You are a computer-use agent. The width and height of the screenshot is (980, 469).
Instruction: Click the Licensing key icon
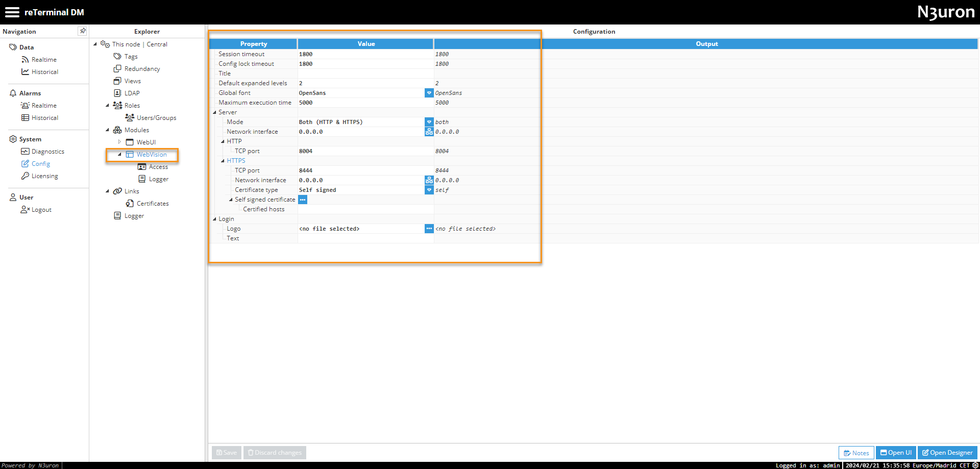click(x=25, y=176)
